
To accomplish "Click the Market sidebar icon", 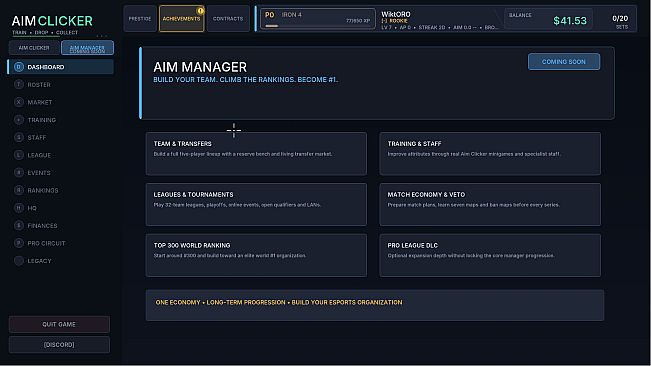I will (x=19, y=102).
